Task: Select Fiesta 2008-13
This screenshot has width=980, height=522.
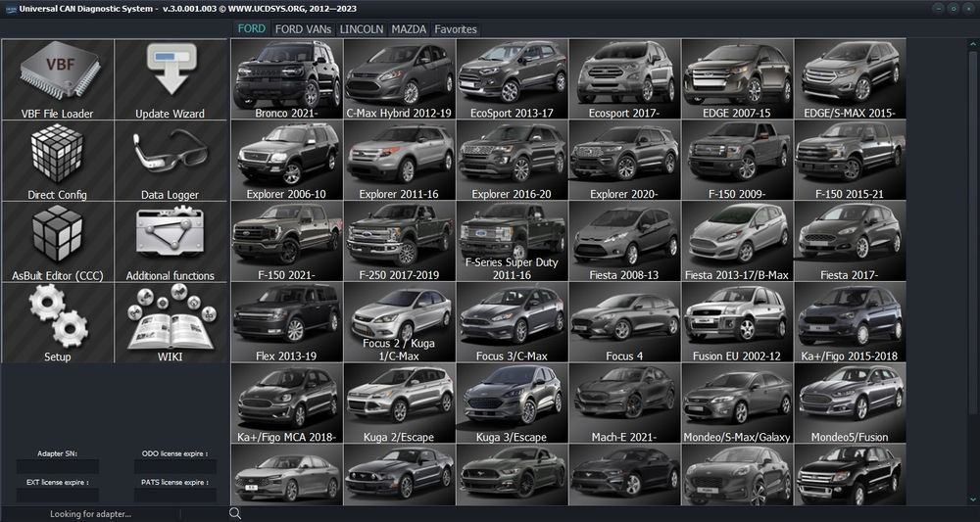Action: pyautogui.click(x=624, y=241)
